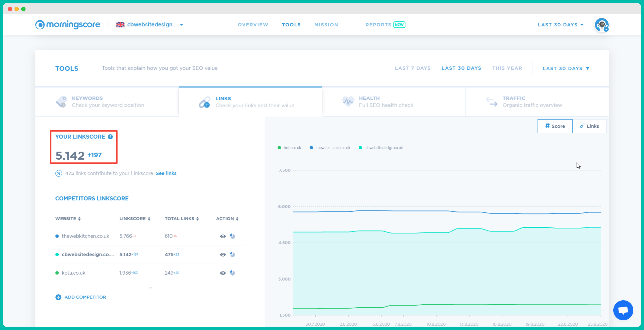Open the cbwebsitedesign website selector dropdown

click(150, 25)
